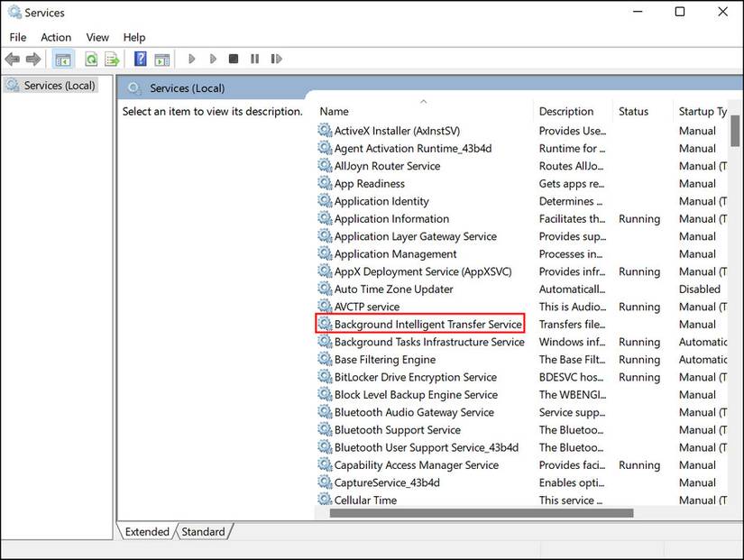Minimize the Services window

(x=638, y=12)
